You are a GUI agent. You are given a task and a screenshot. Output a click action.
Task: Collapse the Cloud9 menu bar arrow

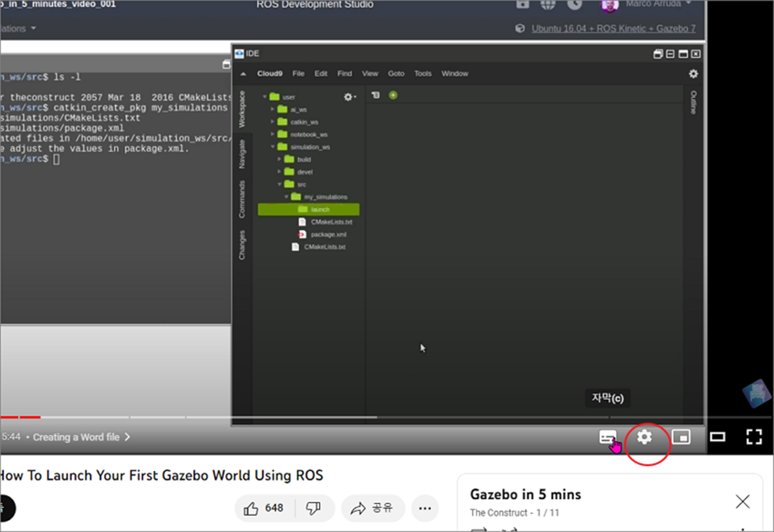pos(243,74)
